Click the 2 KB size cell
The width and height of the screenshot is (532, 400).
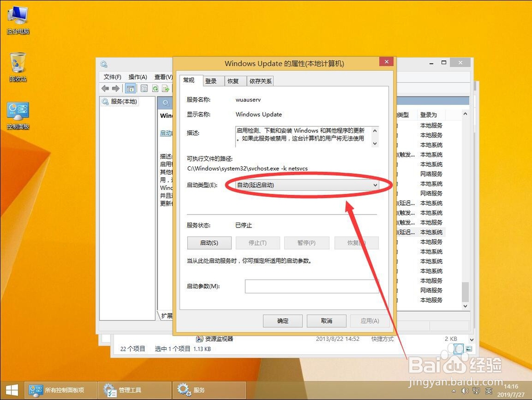451,339
